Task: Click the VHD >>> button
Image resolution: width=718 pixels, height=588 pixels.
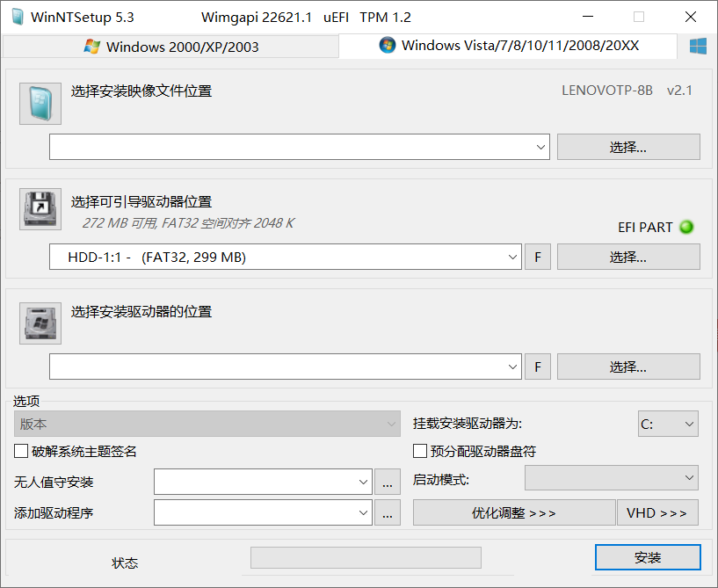Action: 657,512
